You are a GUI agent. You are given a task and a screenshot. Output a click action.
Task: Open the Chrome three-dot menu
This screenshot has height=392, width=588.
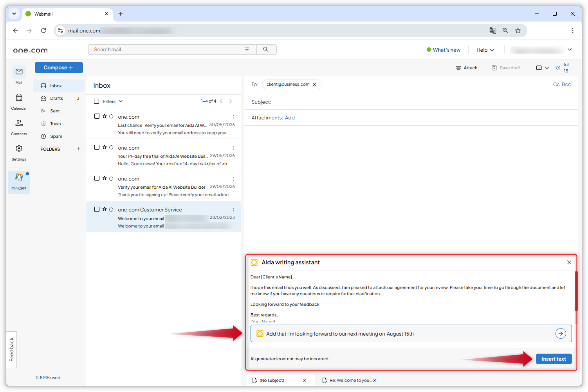572,31
